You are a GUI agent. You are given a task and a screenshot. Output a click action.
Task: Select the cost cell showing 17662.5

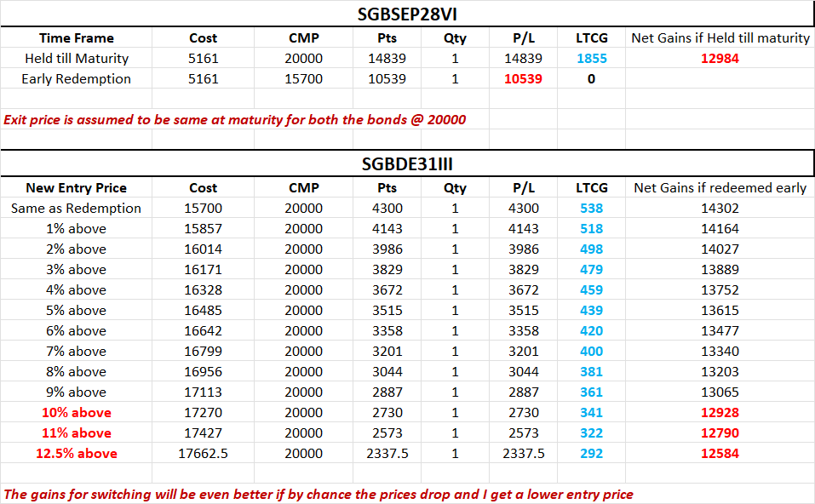(203, 454)
